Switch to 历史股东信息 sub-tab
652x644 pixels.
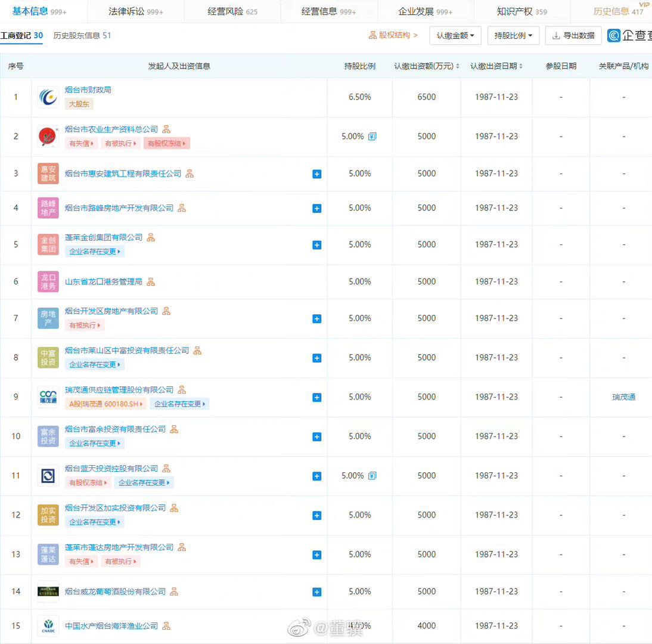(82, 35)
